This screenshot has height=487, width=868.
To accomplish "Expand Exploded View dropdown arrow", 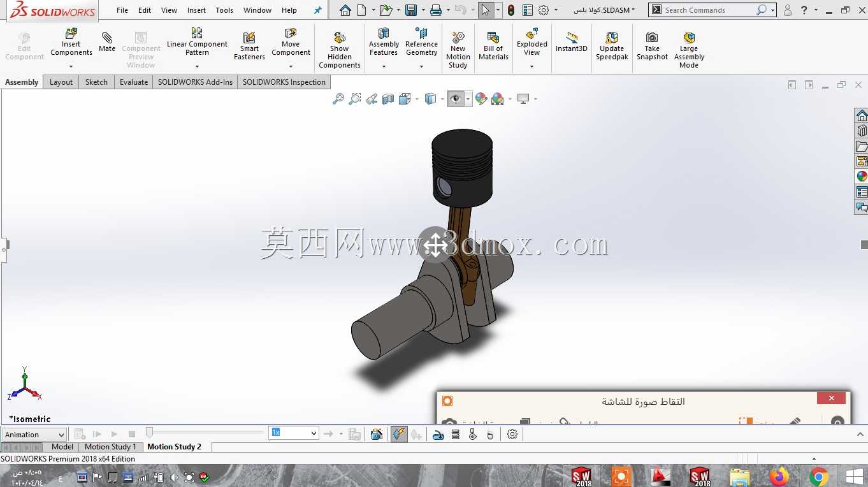I will point(532,66).
